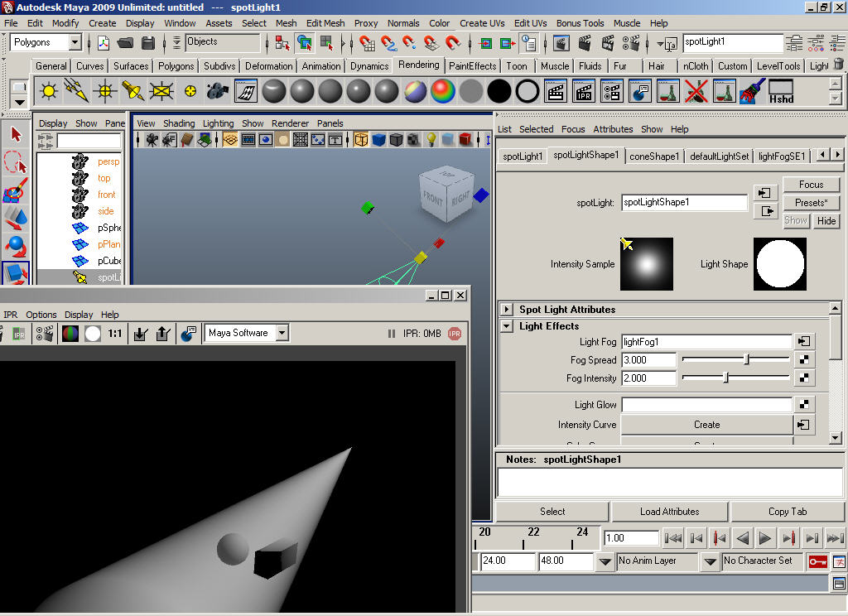Screen dimensions: 848x616
Task: Open Render View Options menu
Action: [41, 315]
